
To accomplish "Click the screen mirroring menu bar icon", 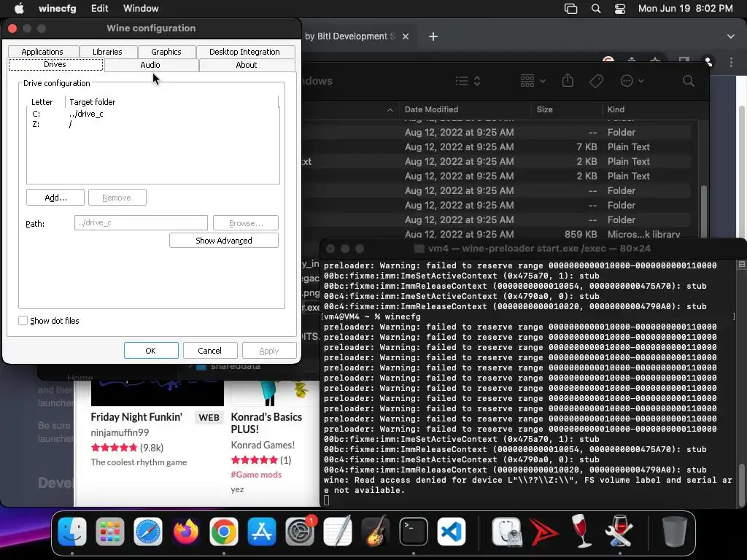I will [x=570, y=8].
